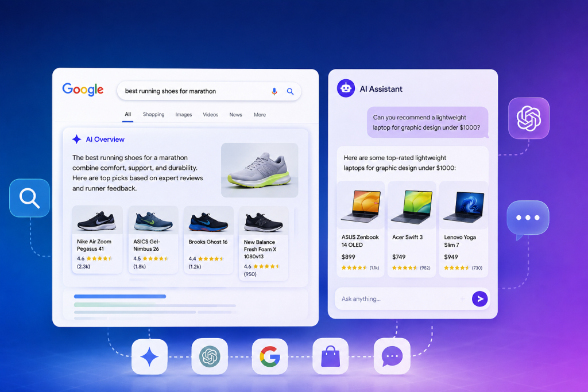Click the blue placeholder result title bar

pos(120,296)
